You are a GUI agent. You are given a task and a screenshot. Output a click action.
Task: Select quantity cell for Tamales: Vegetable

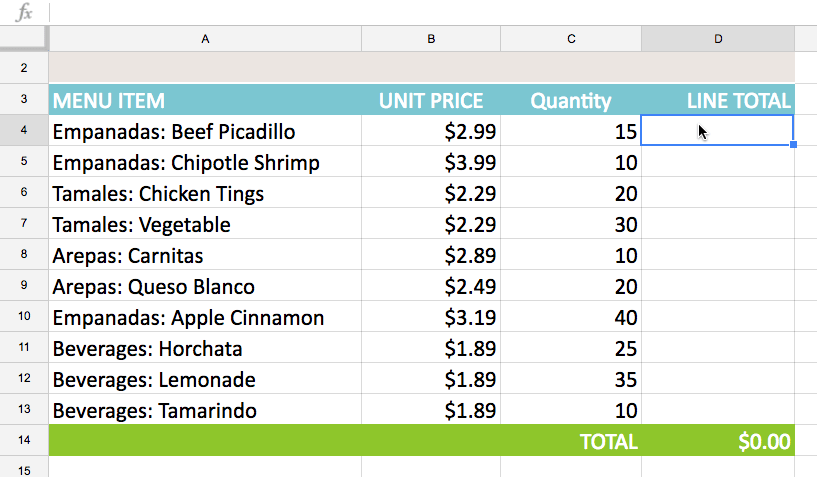point(571,224)
